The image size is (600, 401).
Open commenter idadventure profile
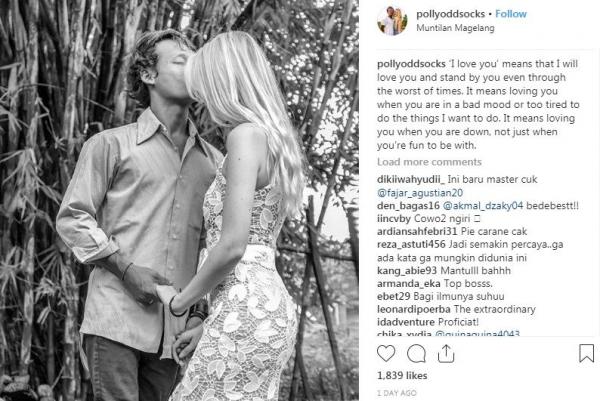pos(406,322)
